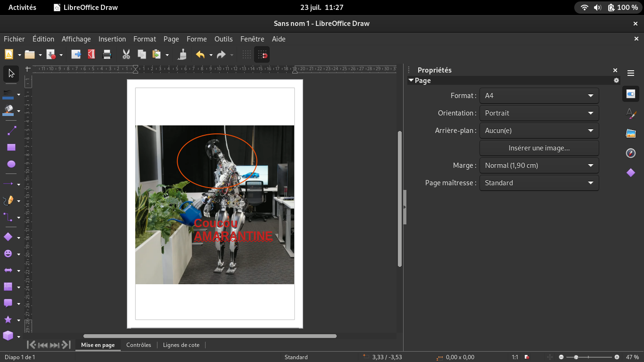Cut the selection with the scissors icon

tap(126, 55)
